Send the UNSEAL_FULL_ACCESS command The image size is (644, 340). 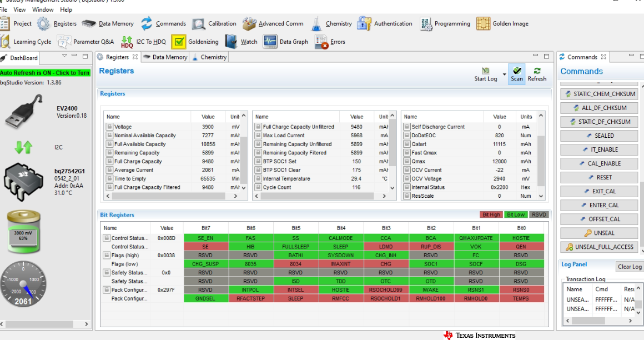click(x=599, y=247)
